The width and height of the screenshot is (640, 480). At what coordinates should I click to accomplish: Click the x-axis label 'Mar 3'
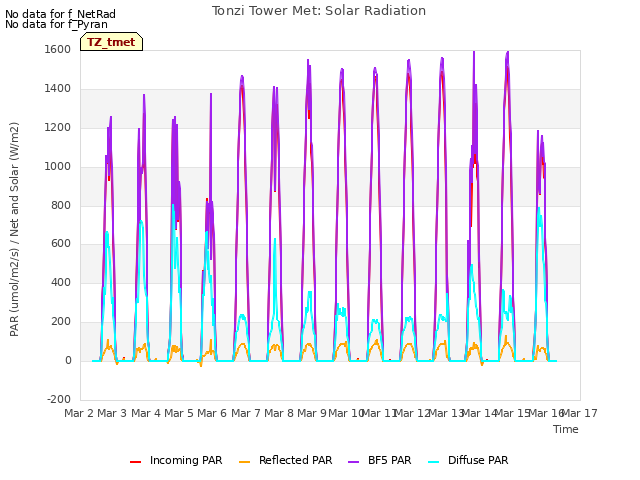tap(112, 413)
